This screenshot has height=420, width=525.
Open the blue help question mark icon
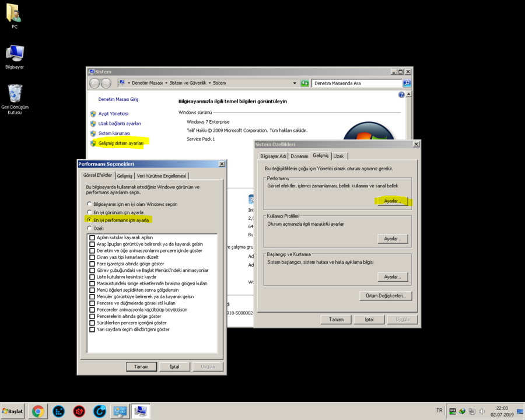[x=401, y=94]
